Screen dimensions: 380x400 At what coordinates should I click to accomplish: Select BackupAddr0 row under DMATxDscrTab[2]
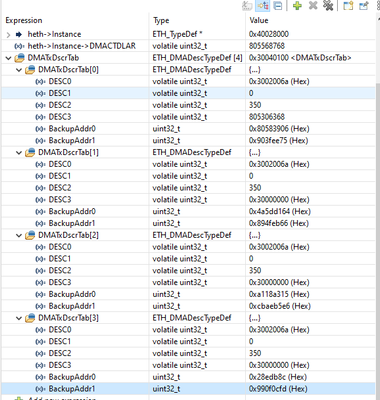188,294
